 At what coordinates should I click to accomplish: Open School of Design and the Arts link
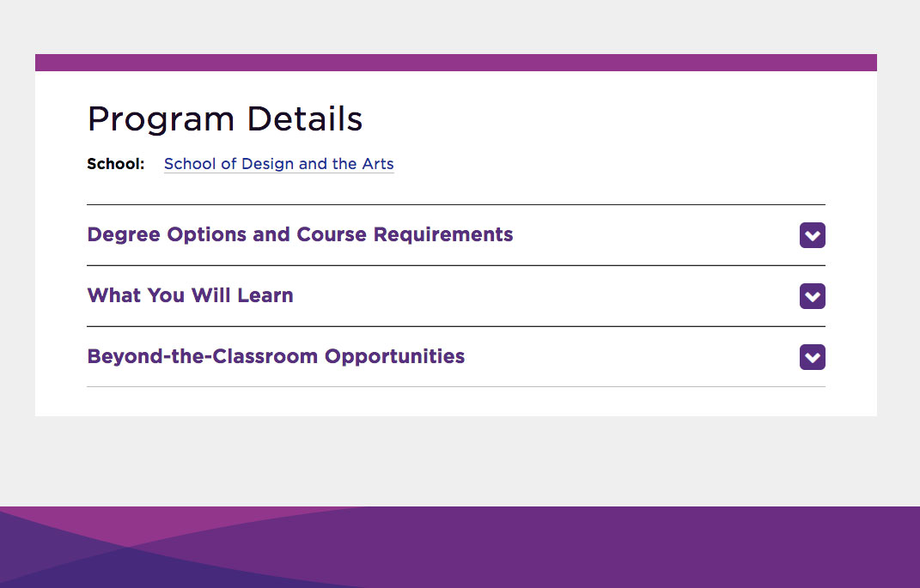(x=278, y=164)
